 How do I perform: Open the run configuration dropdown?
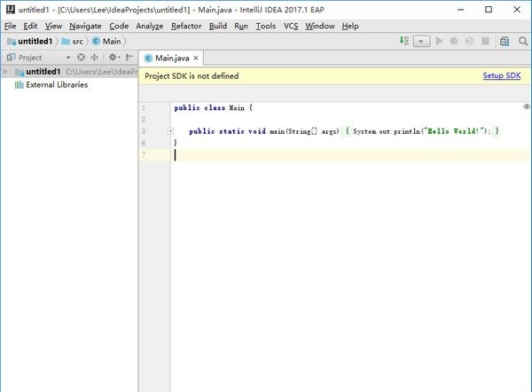[422, 42]
